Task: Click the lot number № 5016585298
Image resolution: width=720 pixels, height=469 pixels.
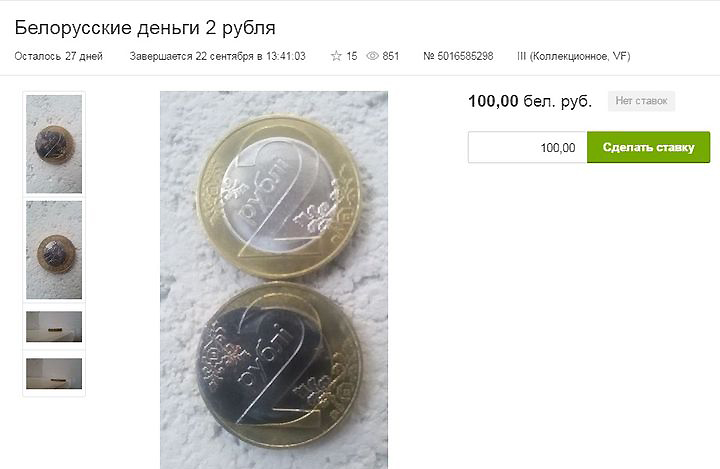Action: pos(458,56)
